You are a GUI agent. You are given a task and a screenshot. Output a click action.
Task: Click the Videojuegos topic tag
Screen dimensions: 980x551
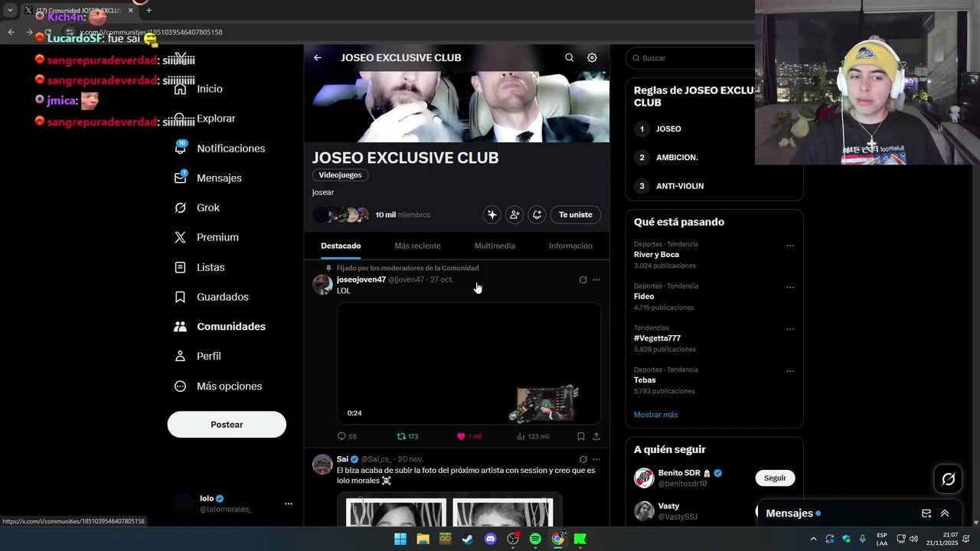(x=340, y=175)
